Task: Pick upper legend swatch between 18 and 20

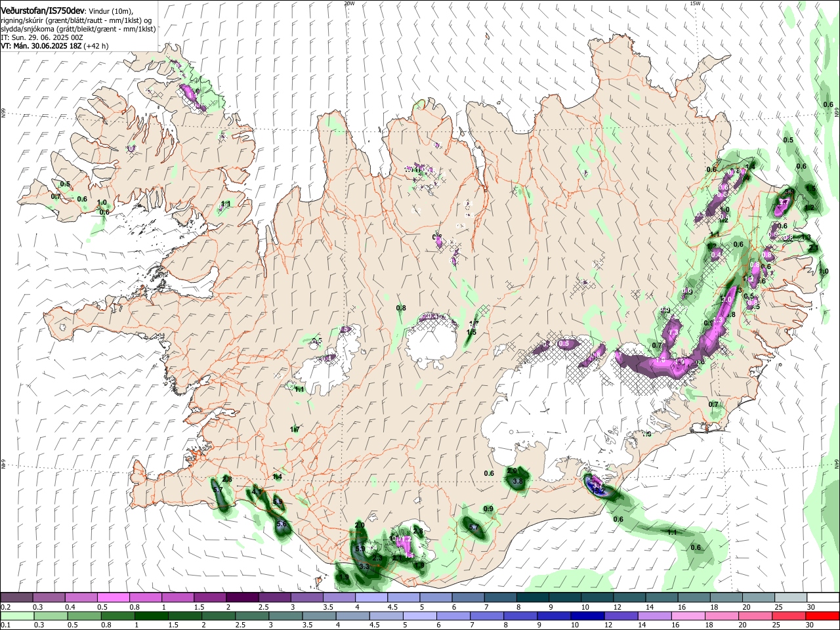Action: (x=726, y=598)
